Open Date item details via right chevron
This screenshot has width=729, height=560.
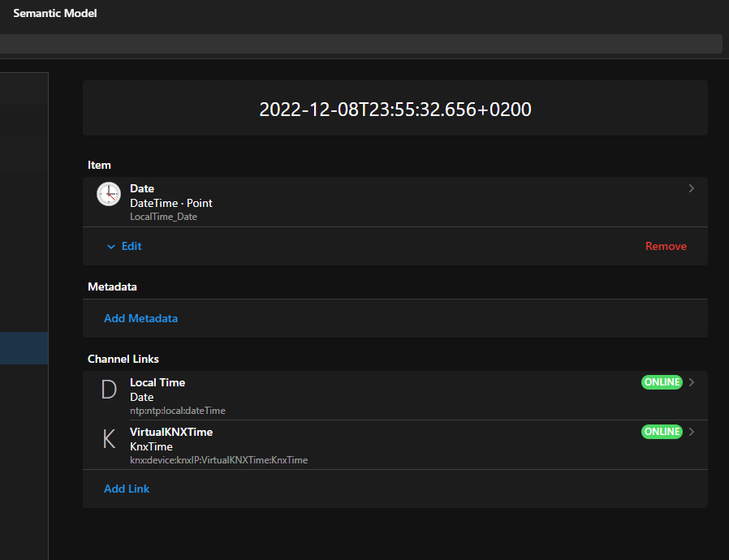(x=692, y=188)
